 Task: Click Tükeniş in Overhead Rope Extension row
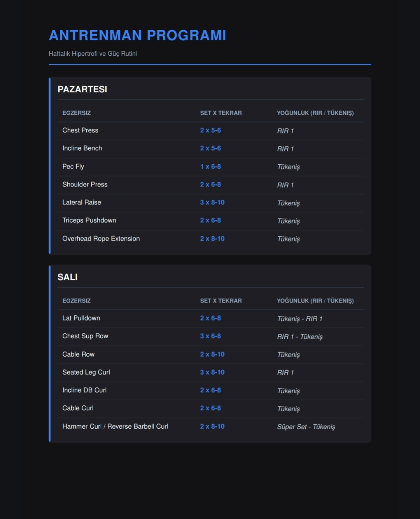pyautogui.click(x=289, y=239)
